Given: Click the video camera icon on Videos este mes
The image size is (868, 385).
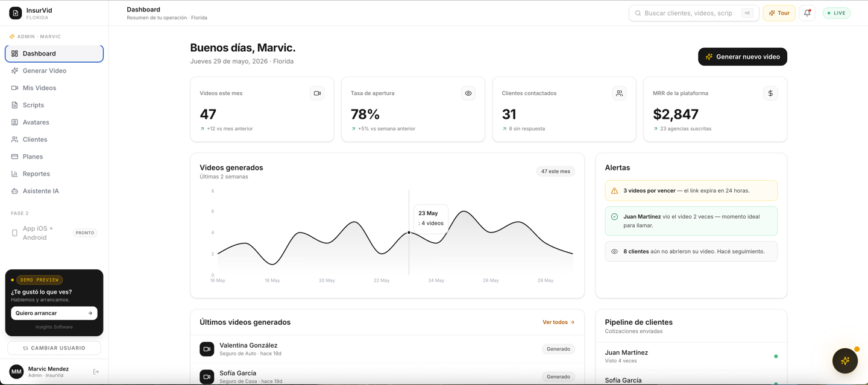Looking at the screenshot, I should tap(317, 93).
